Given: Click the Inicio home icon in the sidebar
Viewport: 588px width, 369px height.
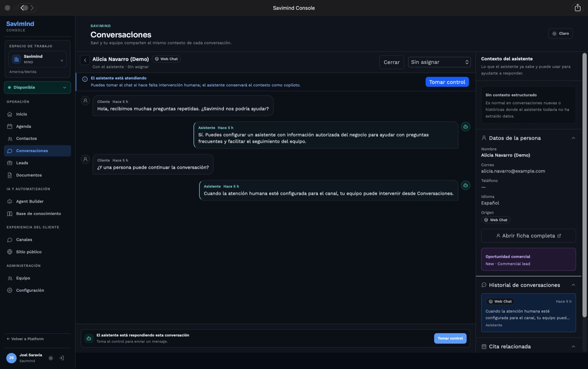Looking at the screenshot, I should click(x=10, y=114).
